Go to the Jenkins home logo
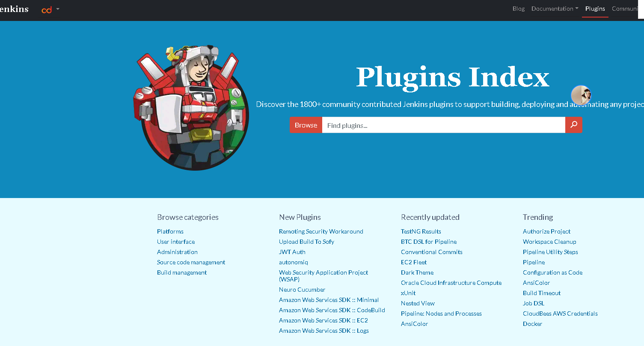The height and width of the screenshot is (346, 644). pos(14,9)
